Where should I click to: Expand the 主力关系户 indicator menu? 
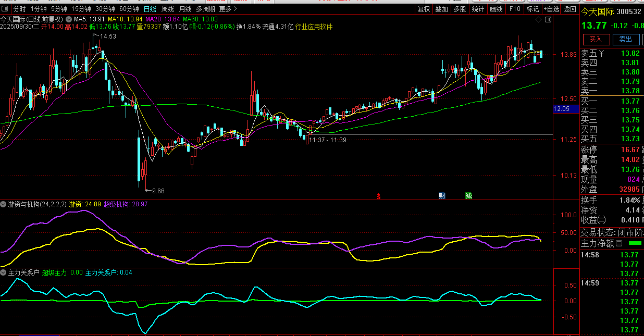(x=4, y=272)
